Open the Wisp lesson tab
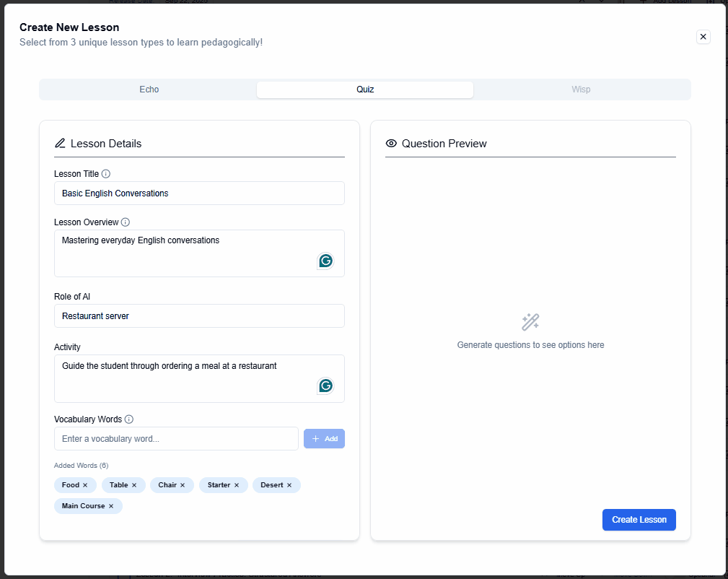The image size is (728, 579). tap(581, 90)
